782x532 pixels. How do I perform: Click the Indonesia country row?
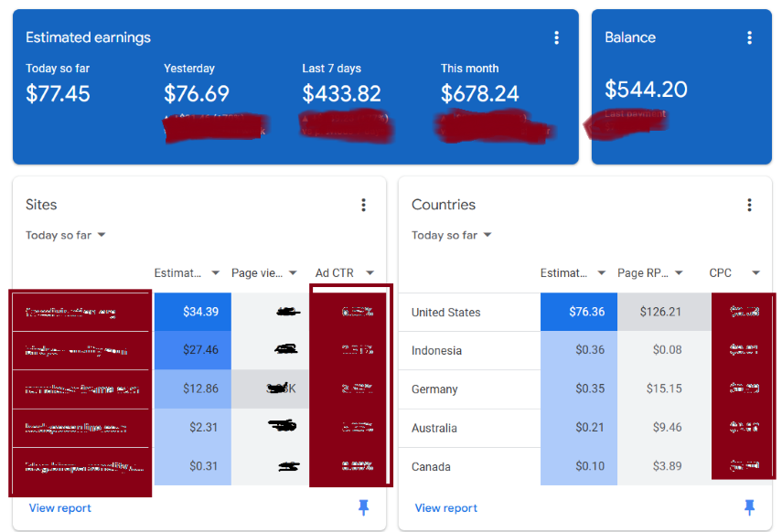click(436, 351)
